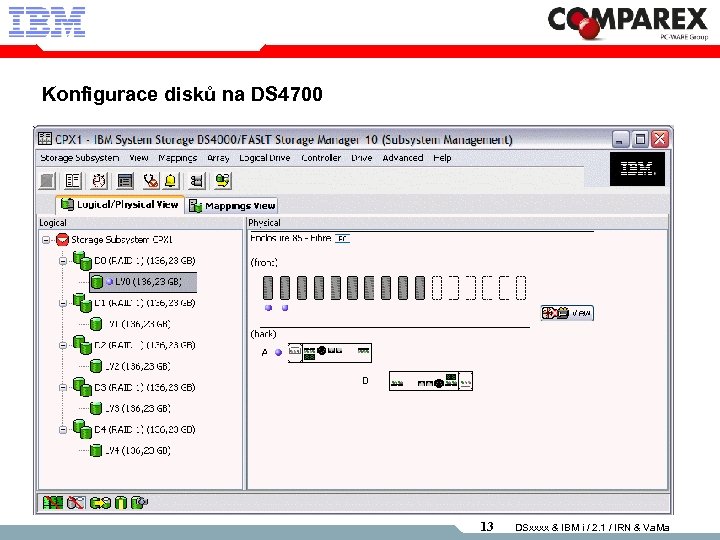This screenshot has height=540, width=720.
Task: Collapse the D4 array node
Action: point(63,430)
